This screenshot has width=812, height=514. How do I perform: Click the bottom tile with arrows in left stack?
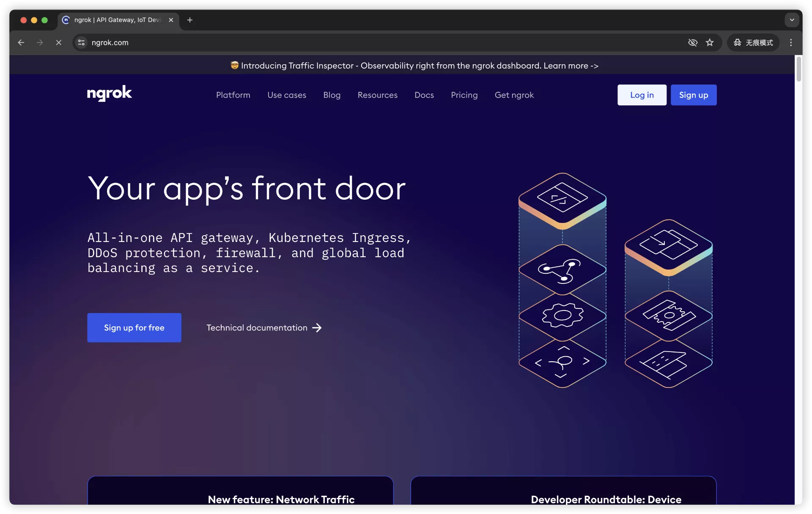click(562, 362)
